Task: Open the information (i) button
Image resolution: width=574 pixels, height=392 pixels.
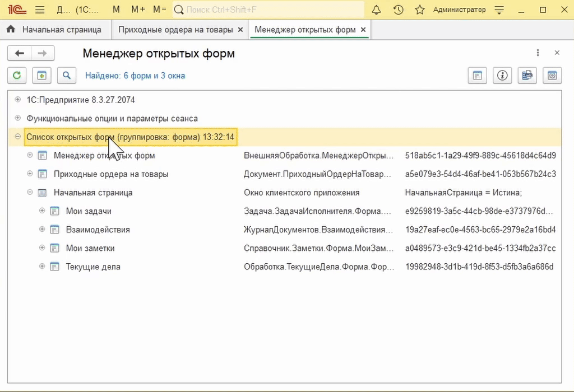Action: (x=502, y=76)
